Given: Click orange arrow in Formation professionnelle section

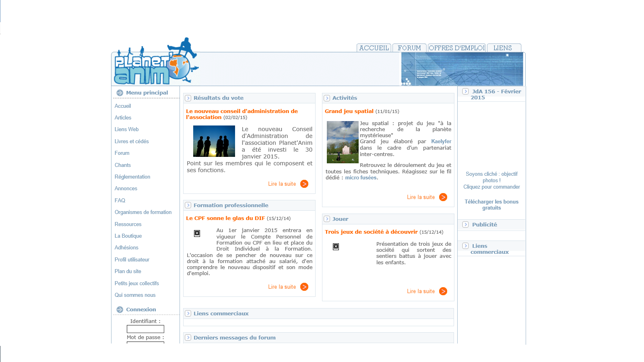Looking at the screenshot, I should pyautogui.click(x=304, y=287).
